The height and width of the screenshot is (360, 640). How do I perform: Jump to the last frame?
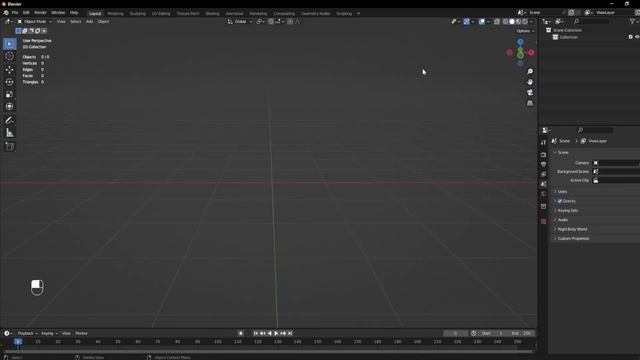[x=290, y=333]
